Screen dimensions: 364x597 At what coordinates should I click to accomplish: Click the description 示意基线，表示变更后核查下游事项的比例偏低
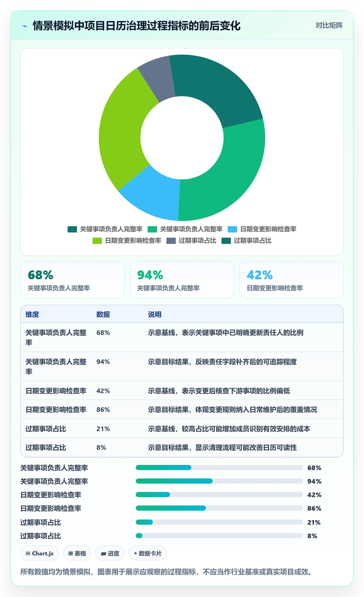coord(219,391)
